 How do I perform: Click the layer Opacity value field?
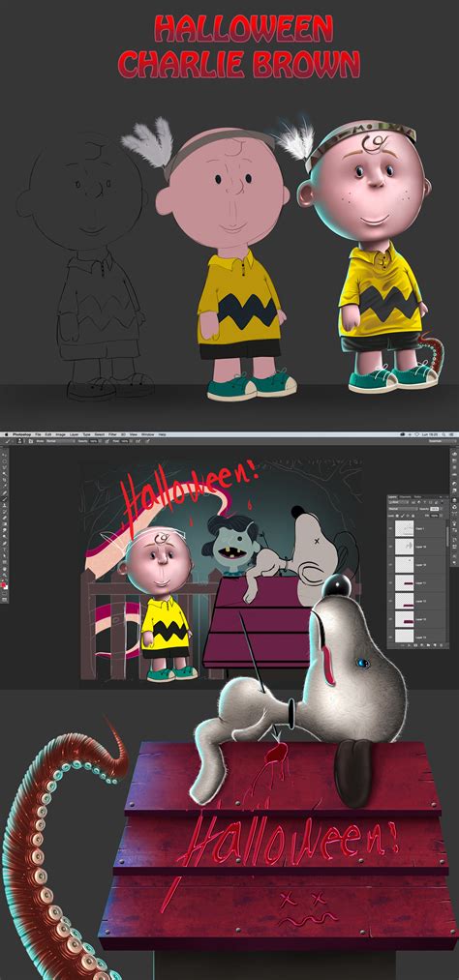(x=435, y=509)
